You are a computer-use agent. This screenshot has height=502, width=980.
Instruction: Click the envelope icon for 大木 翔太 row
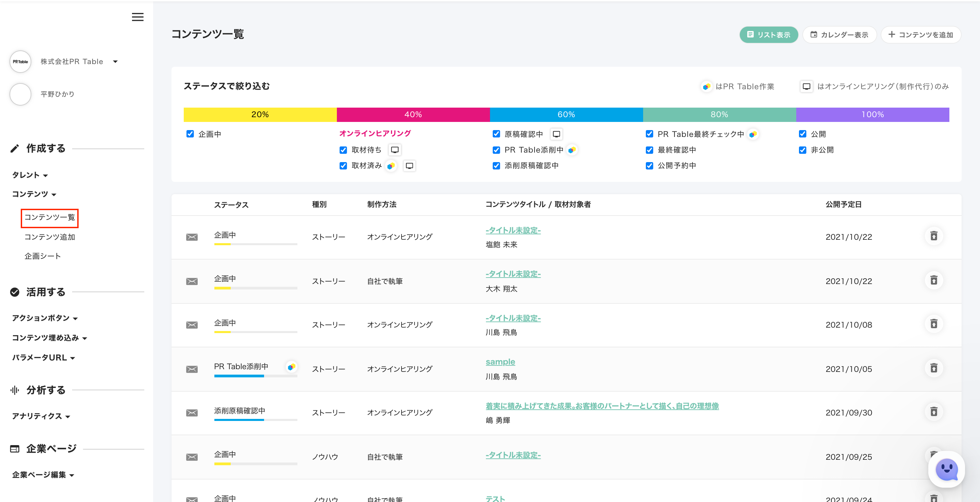coord(192,281)
